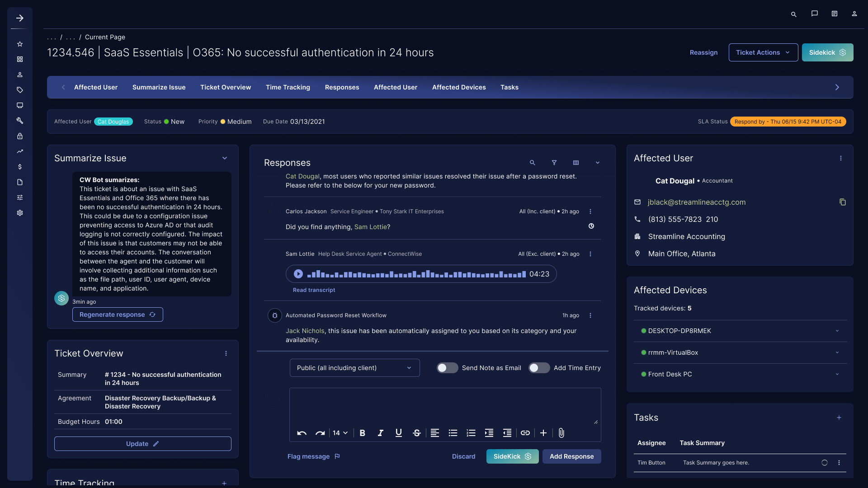
Task: Click the insert link icon in editor
Action: tap(525, 433)
